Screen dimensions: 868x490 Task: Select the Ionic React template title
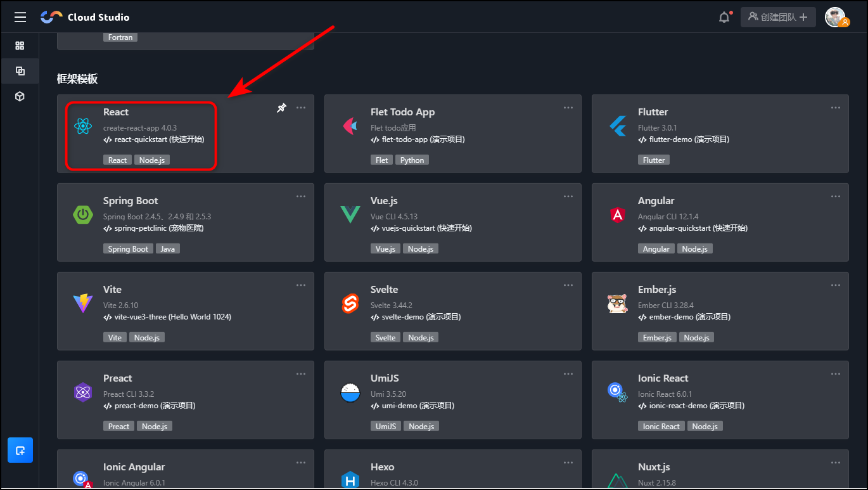coord(663,378)
